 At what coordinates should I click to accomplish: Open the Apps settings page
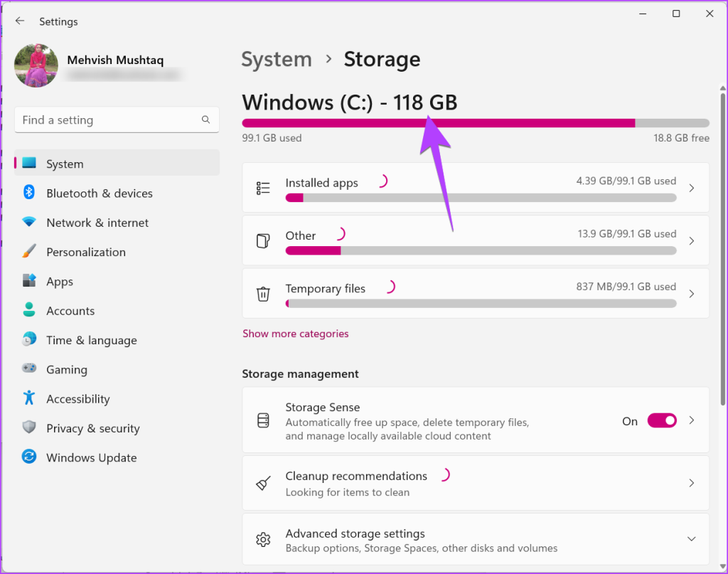[x=60, y=282]
